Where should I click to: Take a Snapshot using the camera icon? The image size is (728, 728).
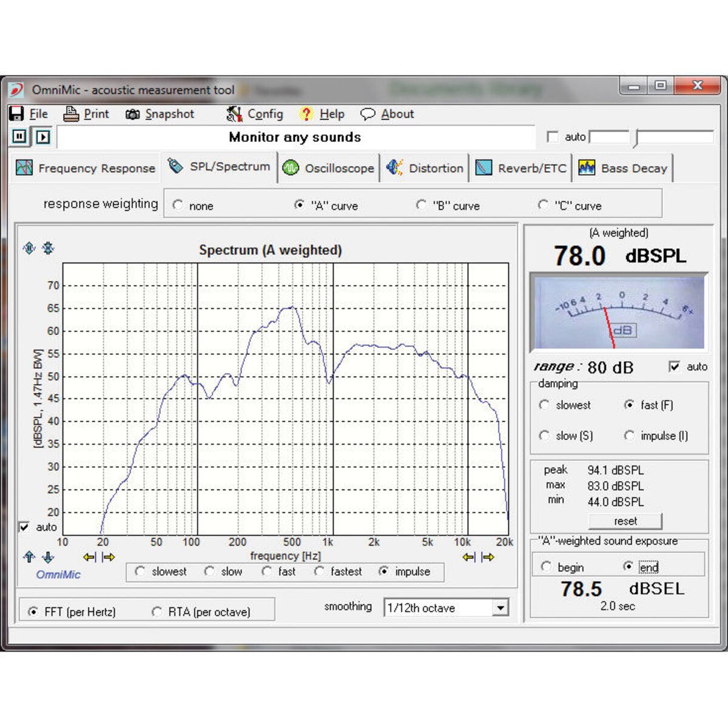[x=160, y=114]
